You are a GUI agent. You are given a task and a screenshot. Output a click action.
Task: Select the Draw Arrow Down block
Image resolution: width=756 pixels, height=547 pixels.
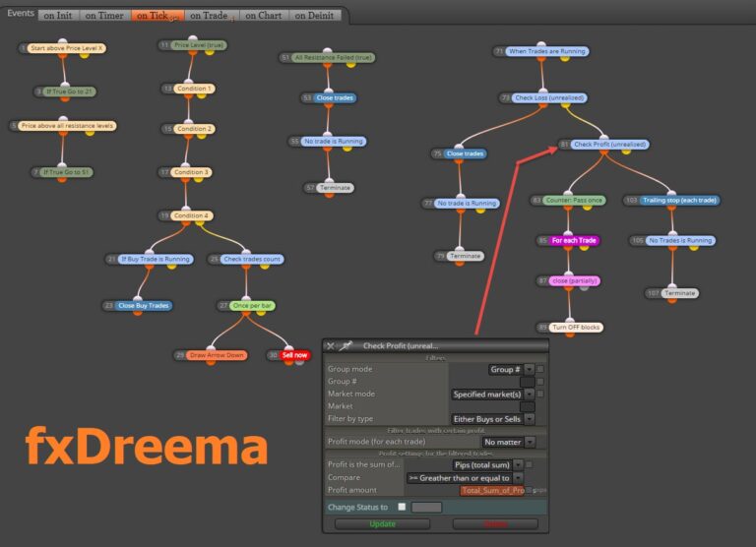click(x=217, y=355)
